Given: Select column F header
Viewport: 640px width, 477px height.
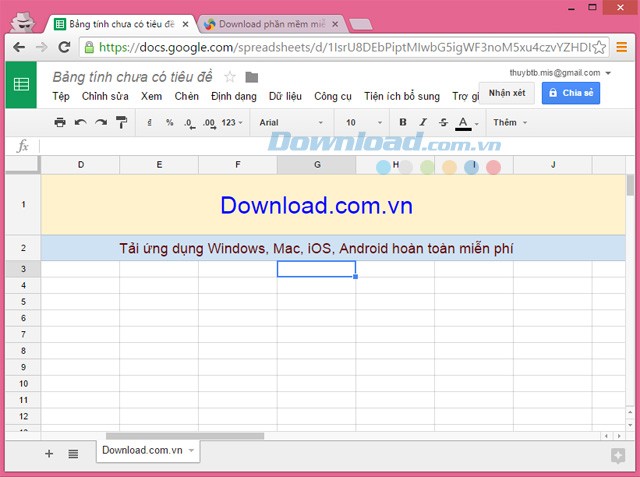Looking at the screenshot, I should tap(238, 165).
